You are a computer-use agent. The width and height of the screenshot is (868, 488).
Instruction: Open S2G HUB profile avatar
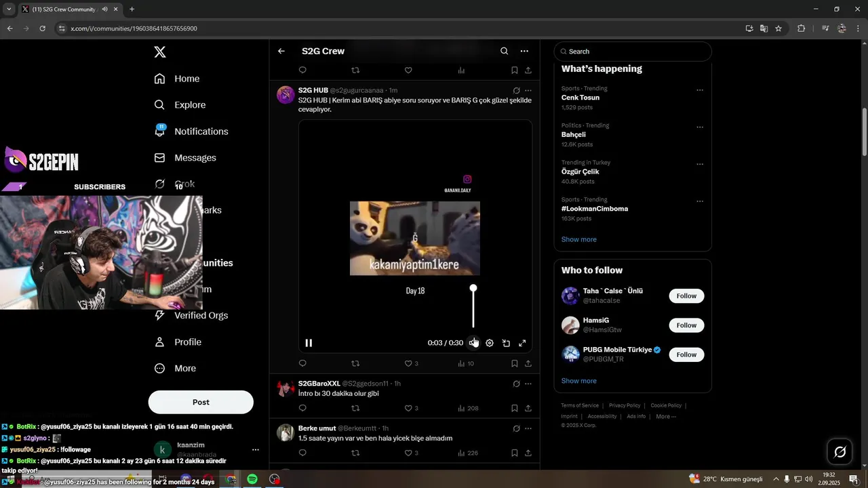tap(285, 95)
